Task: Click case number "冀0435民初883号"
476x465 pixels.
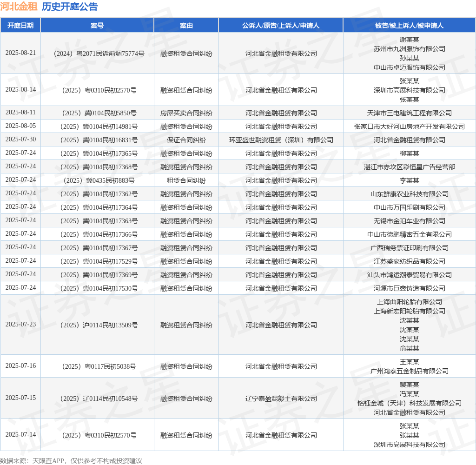Action: tap(111, 180)
